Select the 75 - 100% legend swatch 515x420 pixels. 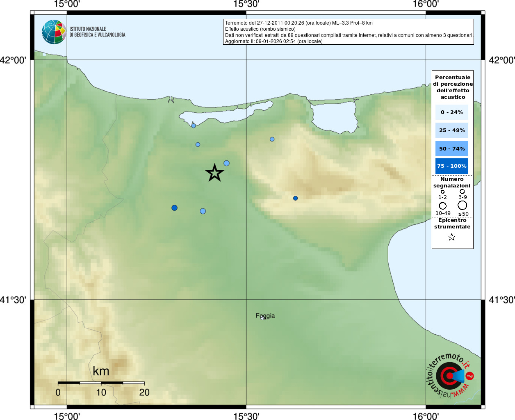[x=452, y=166]
